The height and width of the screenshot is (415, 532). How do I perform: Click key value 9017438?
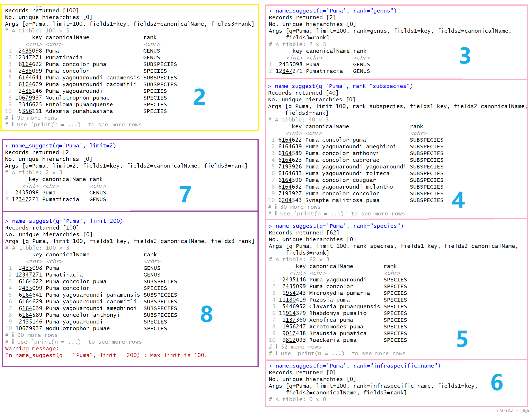click(294, 334)
